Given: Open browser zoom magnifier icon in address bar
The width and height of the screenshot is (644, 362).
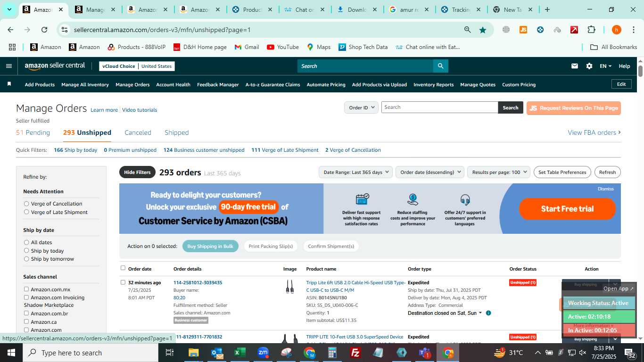Looking at the screenshot, I should (467, 30).
